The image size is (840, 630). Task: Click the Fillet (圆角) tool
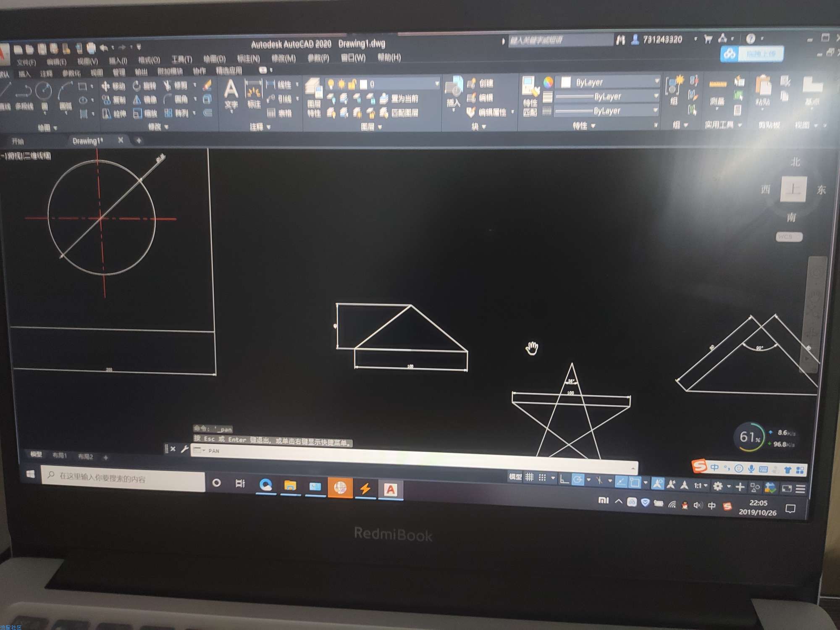176,100
